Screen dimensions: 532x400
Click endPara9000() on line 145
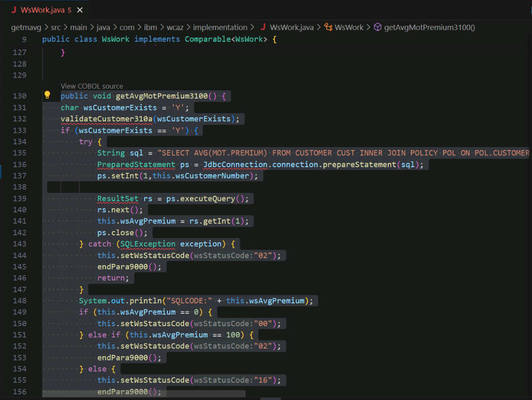click(x=129, y=267)
